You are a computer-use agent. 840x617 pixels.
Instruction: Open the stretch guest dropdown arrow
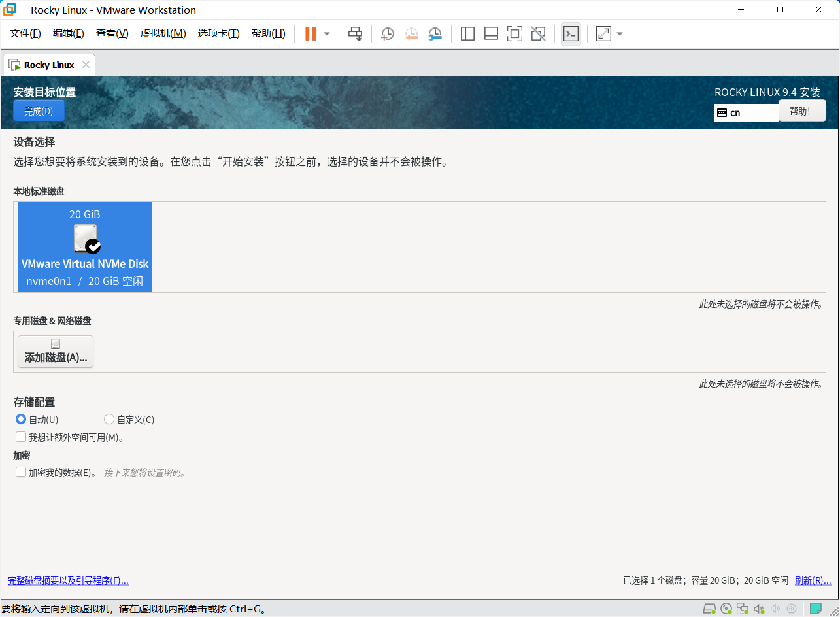pyautogui.click(x=620, y=34)
